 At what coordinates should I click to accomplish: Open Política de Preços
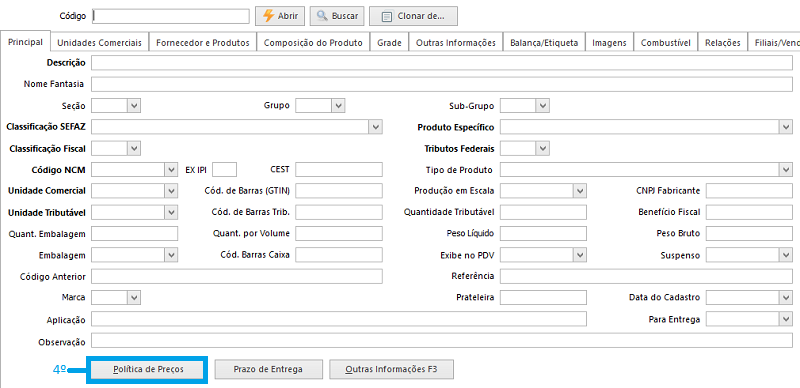(x=148, y=369)
